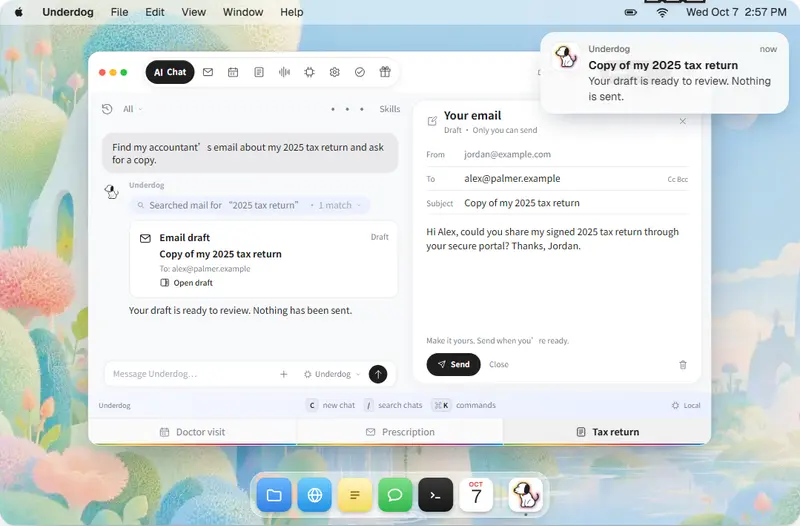This screenshot has height=526, width=800.
Task: Open the Help menu
Action: [x=291, y=12]
